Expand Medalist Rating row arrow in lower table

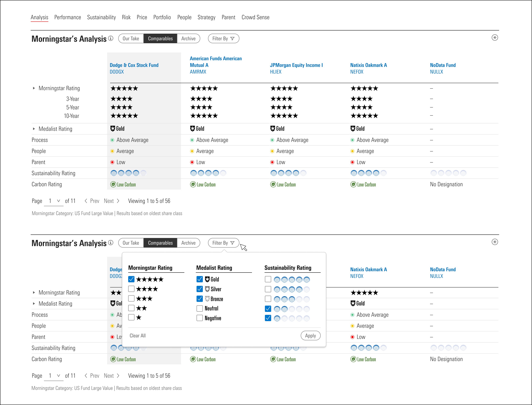tap(34, 304)
